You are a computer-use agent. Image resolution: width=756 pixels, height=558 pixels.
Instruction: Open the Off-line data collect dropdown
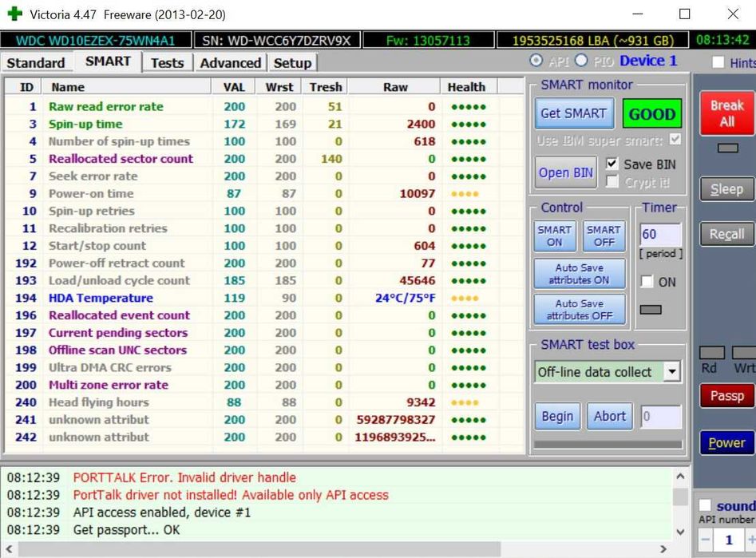671,372
